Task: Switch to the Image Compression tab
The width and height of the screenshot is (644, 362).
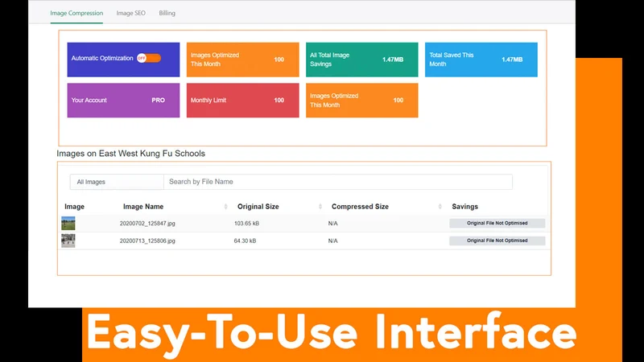Action: pyautogui.click(x=76, y=13)
